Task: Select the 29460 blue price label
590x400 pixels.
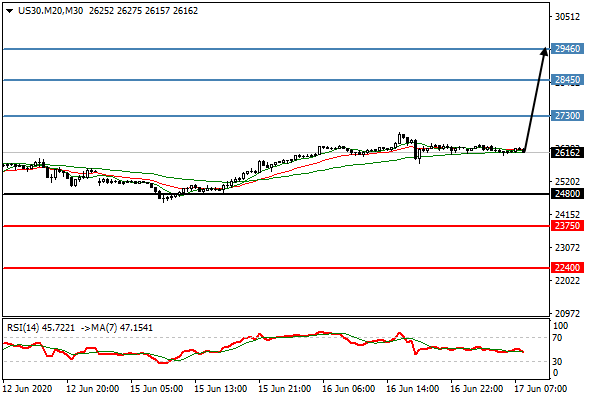Action: click(567, 49)
